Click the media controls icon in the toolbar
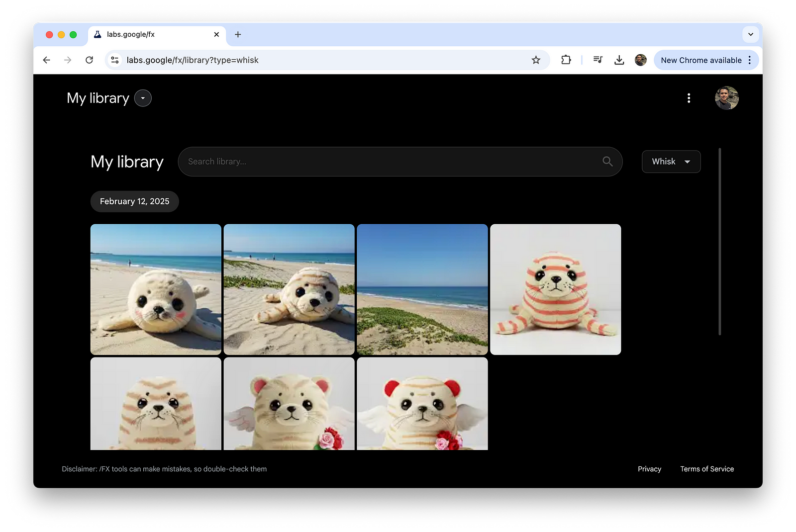This screenshot has height=532, width=796. tap(597, 60)
